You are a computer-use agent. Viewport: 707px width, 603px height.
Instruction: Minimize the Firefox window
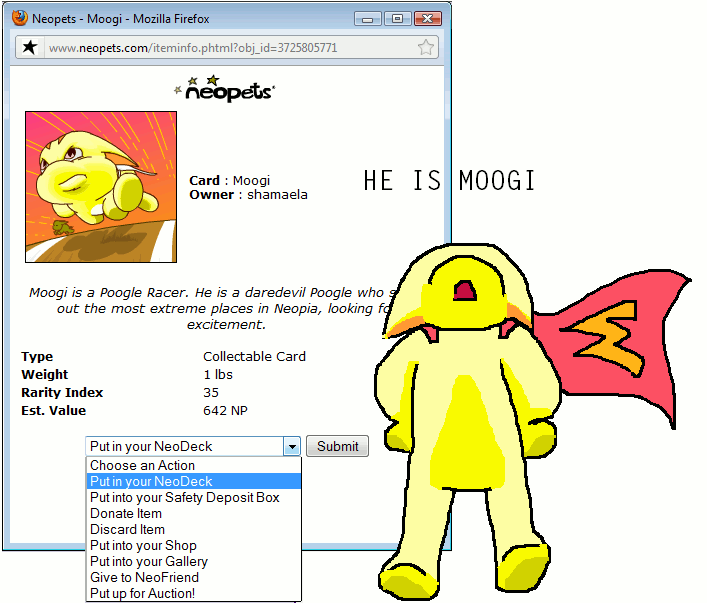pos(368,19)
